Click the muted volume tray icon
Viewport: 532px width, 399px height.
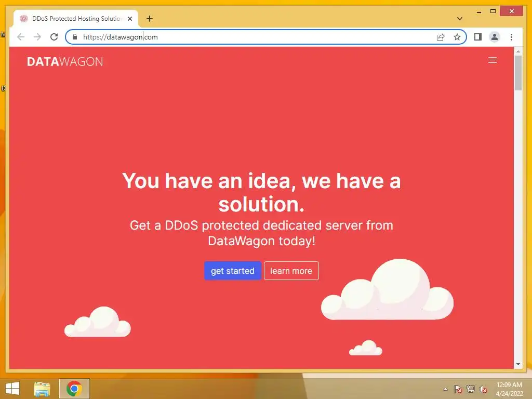pyautogui.click(x=483, y=389)
